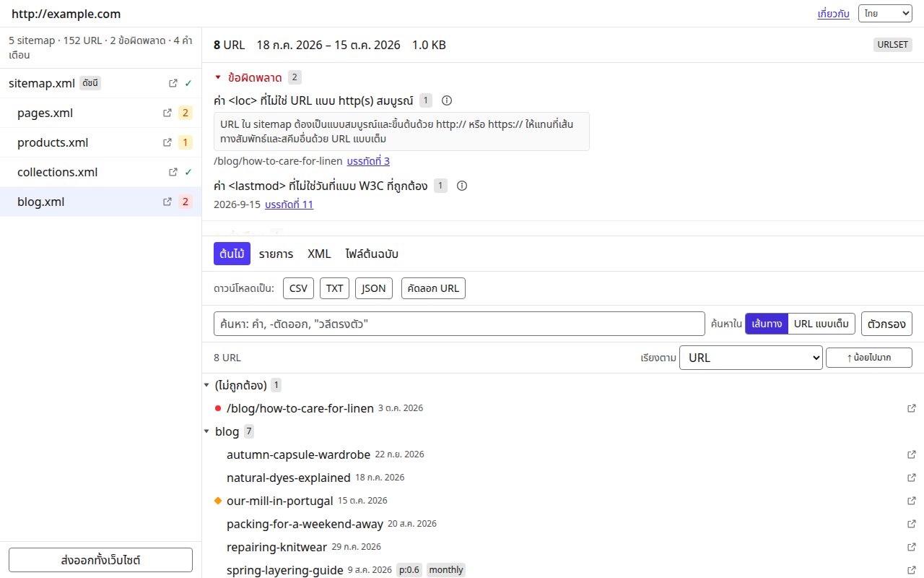
Task: Toggle sort direction น้อยไปมาก
Action: pos(869,358)
